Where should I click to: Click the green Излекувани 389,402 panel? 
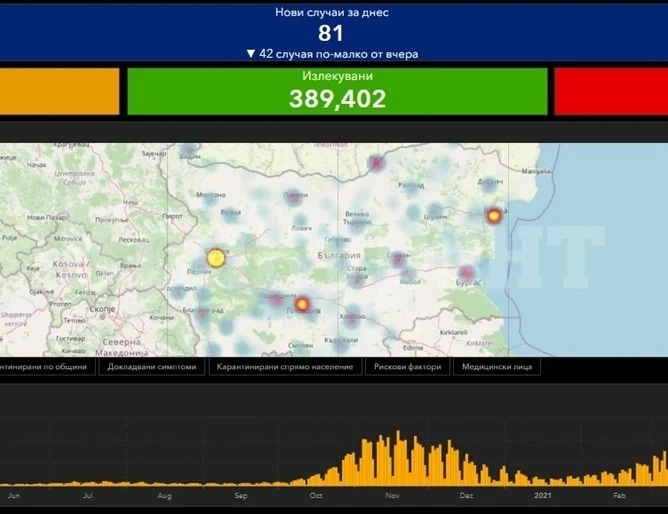[337, 91]
